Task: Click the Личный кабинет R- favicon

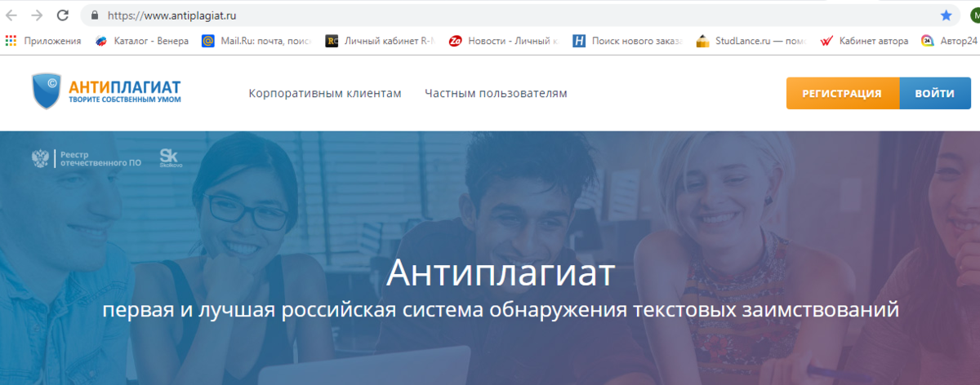Action: coord(332,40)
